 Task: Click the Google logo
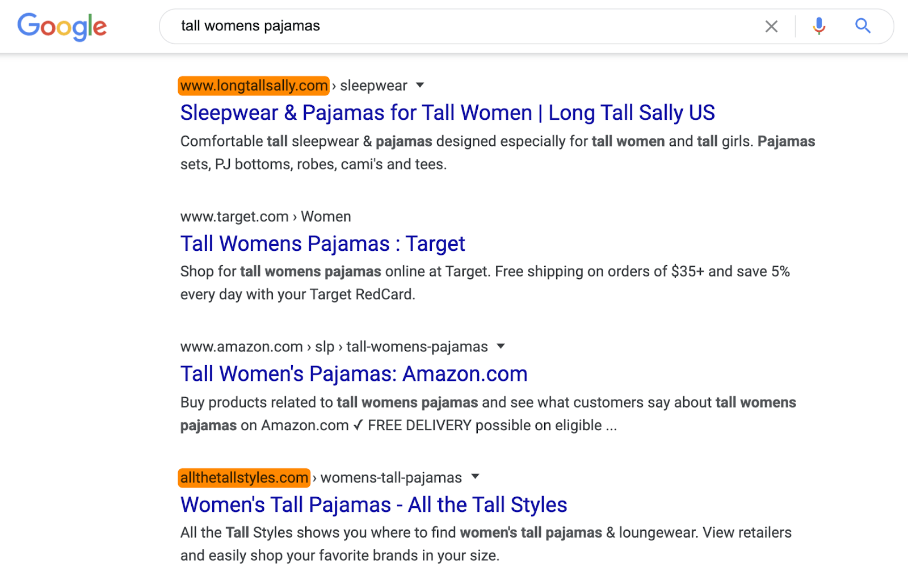tap(62, 26)
